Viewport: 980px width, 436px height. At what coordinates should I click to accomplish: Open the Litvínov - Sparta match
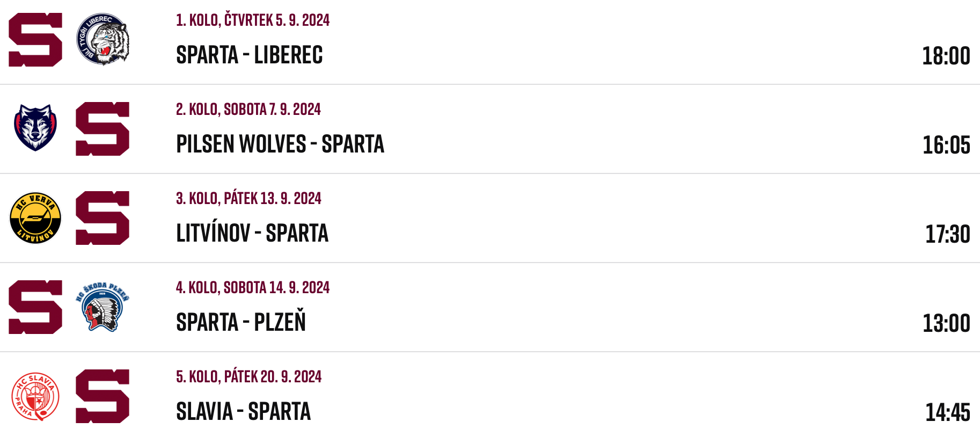pyautogui.click(x=252, y=233)
